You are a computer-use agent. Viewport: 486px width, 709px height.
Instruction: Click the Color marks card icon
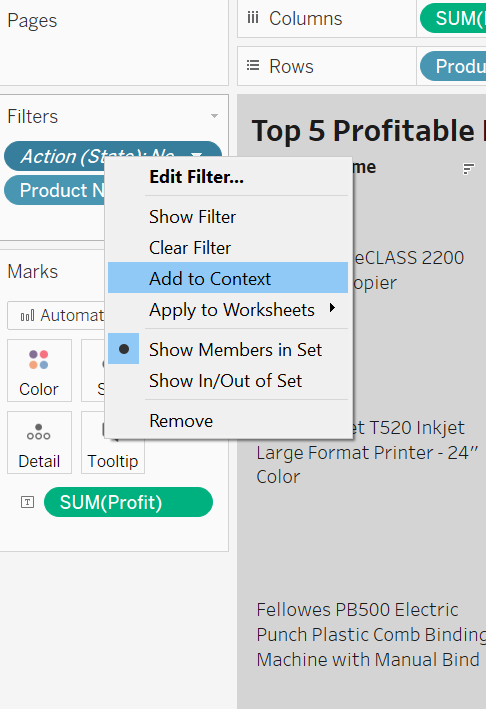pos(39,360)
